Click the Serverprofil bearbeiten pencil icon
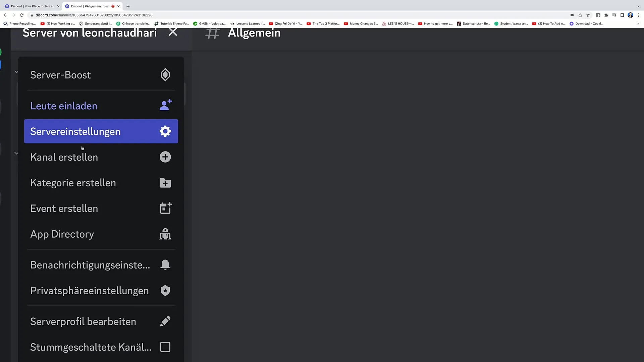Image resolution: width=644 pixels, height=362 pixels. point(165,322)
